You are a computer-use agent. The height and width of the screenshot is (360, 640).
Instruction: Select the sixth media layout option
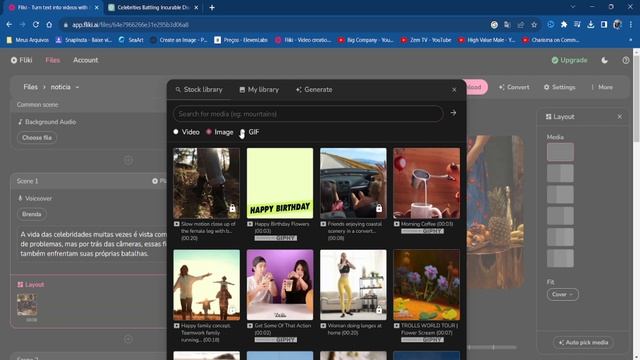(x=560, y=258)
